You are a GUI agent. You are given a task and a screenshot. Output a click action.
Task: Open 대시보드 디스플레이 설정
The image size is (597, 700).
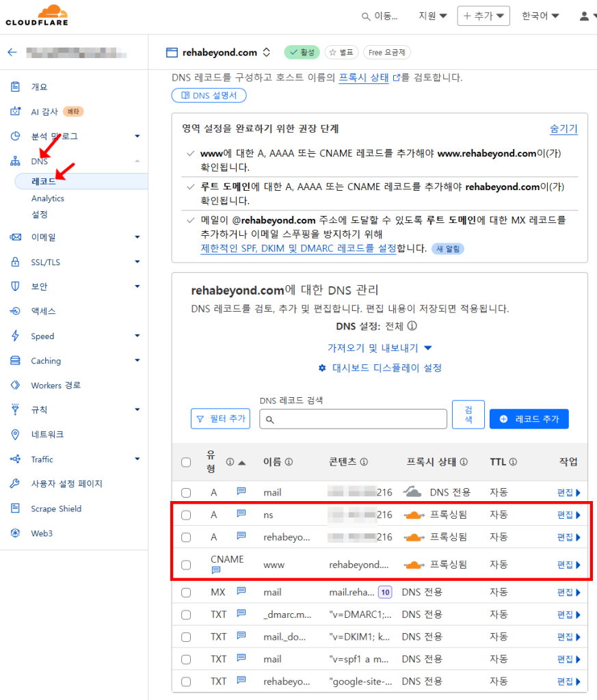pyautogui.click(x=380, y=368)
